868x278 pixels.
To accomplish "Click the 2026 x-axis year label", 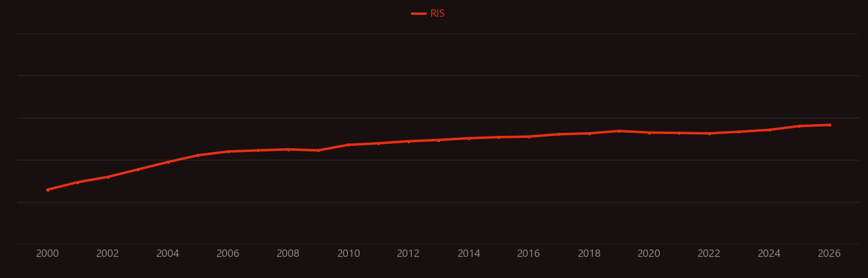I will [x=830, y=254].
